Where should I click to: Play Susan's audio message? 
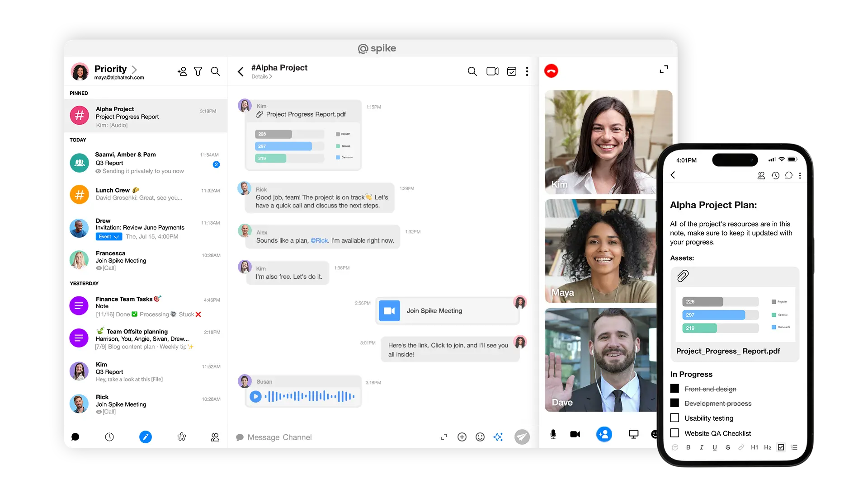tap(255, 397)
